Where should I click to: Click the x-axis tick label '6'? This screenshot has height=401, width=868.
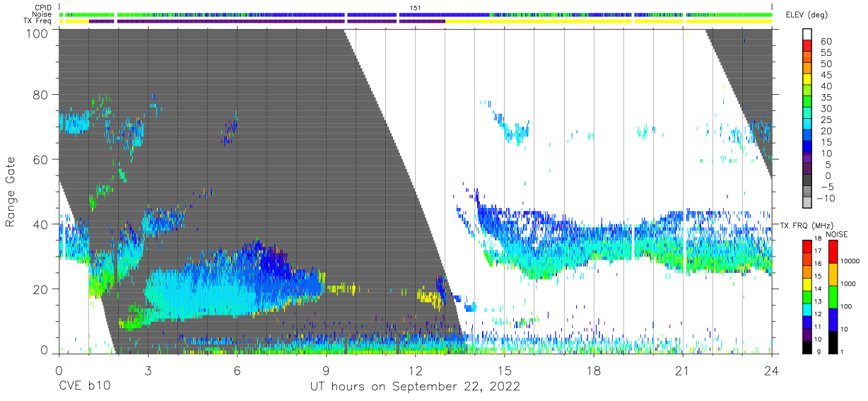(237, 370)
